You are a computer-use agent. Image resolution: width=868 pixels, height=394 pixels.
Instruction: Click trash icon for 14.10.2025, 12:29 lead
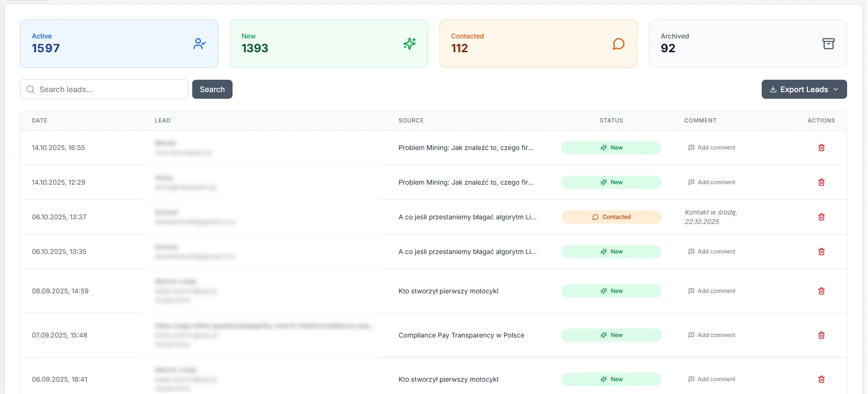point(821,182)
